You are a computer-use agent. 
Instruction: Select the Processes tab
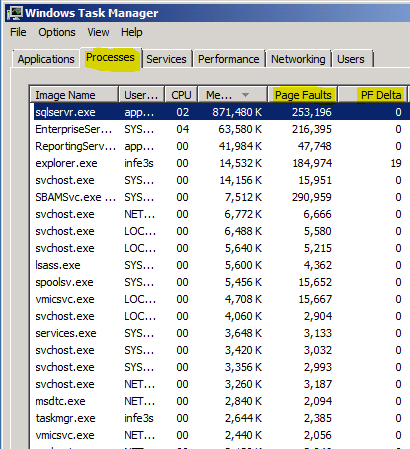(x=110, y=58)
